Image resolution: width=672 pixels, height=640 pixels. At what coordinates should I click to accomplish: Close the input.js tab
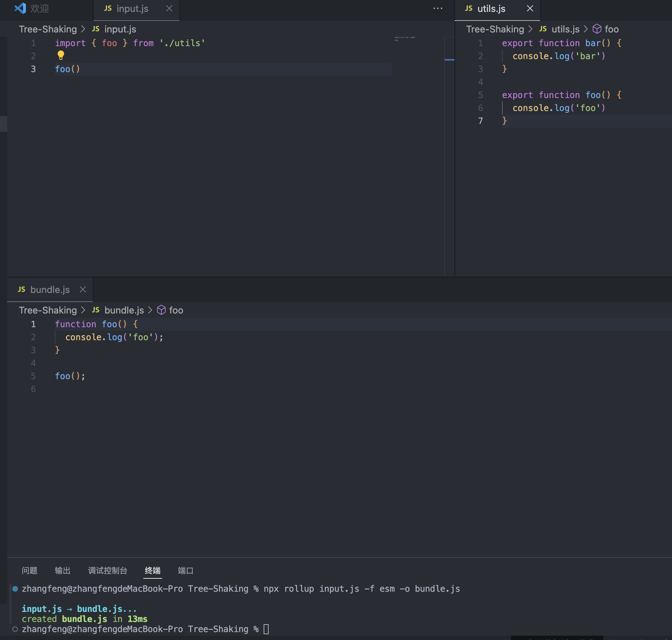click(169, 9)
